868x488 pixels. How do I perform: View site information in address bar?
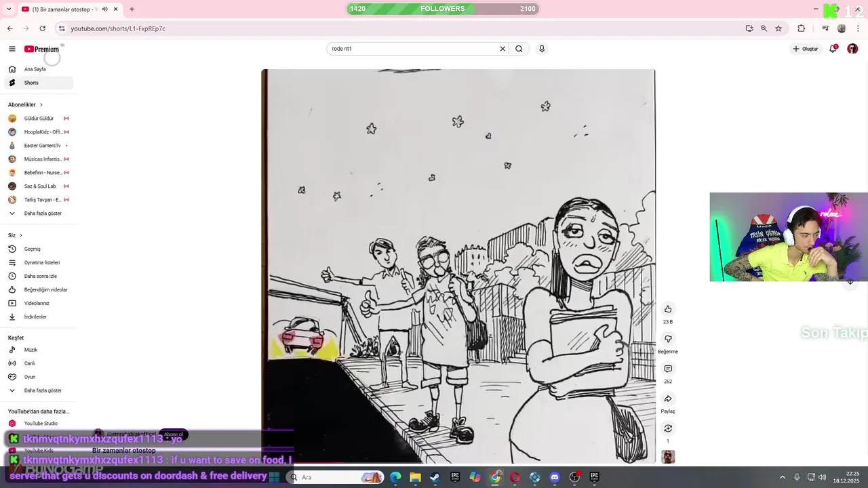62,28
